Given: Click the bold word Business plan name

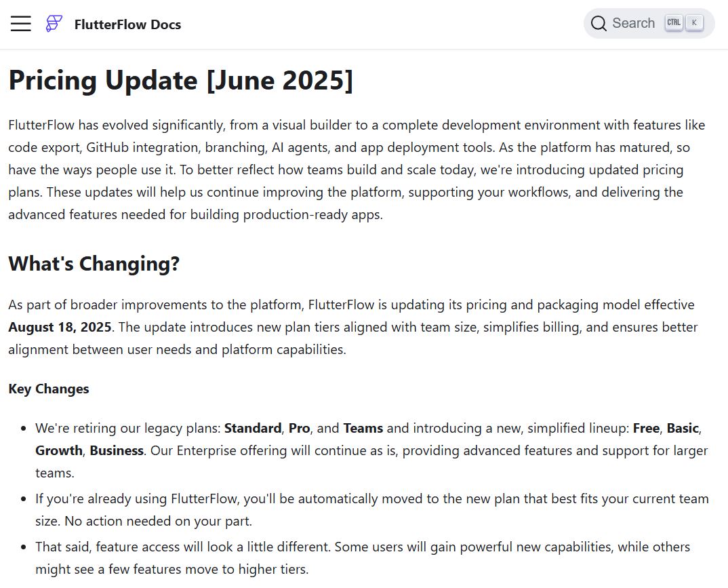Looking at the screenshot, I should point(117,450).
